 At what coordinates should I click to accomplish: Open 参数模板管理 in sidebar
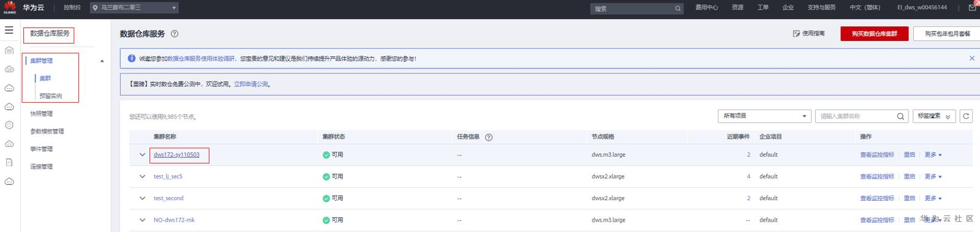47,132
